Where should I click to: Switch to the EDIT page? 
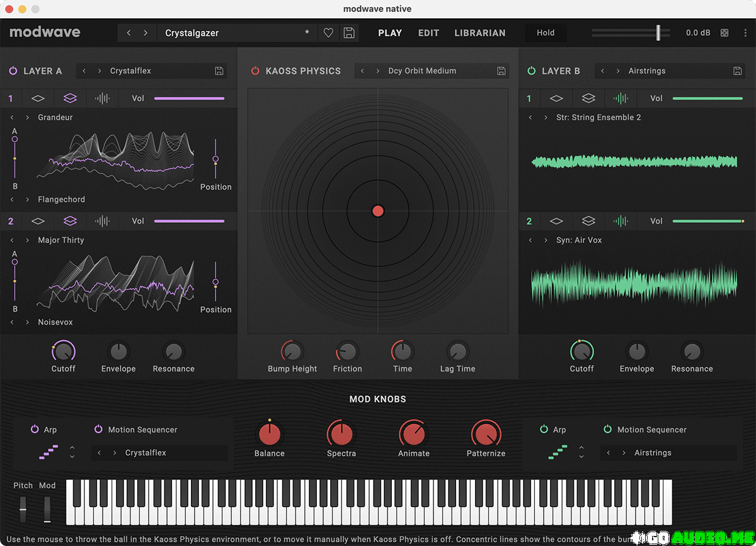(x=428, y=33)
